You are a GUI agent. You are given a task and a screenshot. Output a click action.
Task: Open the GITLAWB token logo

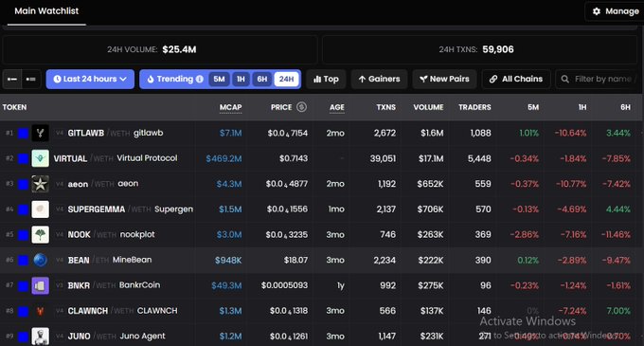(x=40, y=133)
